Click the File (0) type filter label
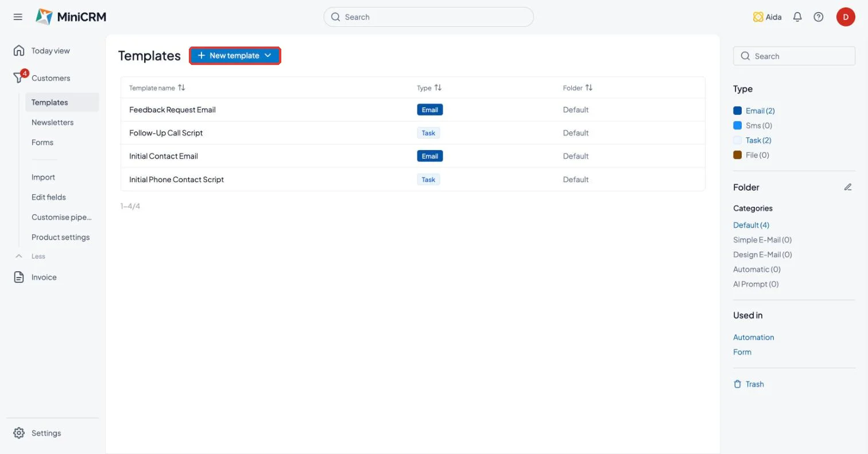The width and height of the screenshot is (868, 454). (757, 155)
